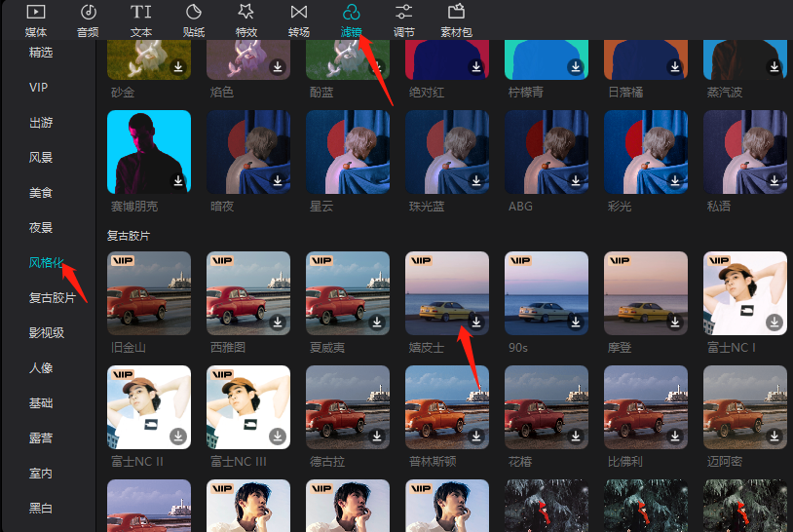Click download icon on 嬉皮士 filter
Screen dimensions: 793x532
(x=476, y=322)
